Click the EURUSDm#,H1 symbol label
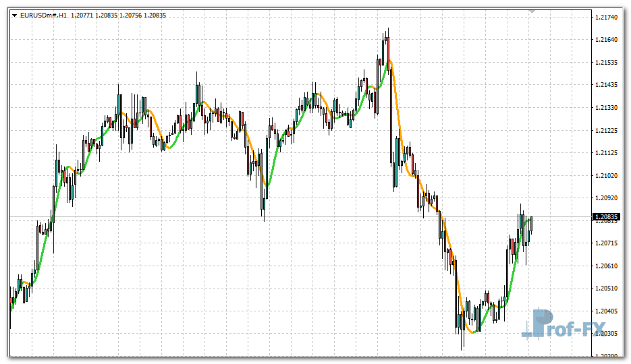 coord(44,15)
